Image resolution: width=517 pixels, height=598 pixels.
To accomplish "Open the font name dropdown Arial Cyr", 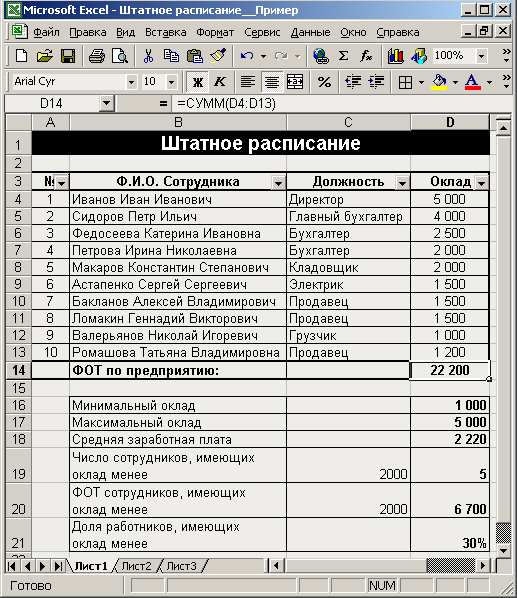I will point(131,82).
